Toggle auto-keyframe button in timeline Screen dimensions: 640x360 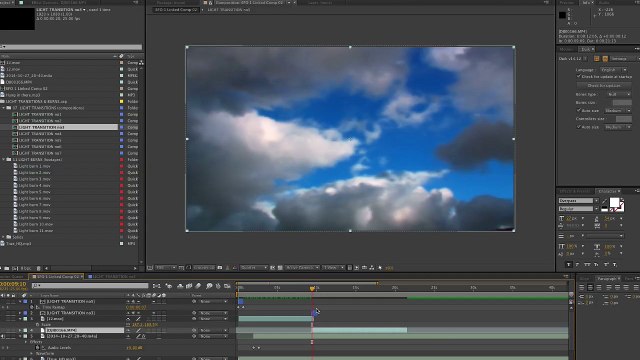tap(218, 286)
